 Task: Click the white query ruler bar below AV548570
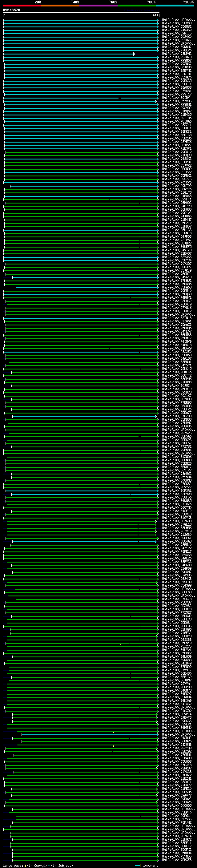pos(81,13)
